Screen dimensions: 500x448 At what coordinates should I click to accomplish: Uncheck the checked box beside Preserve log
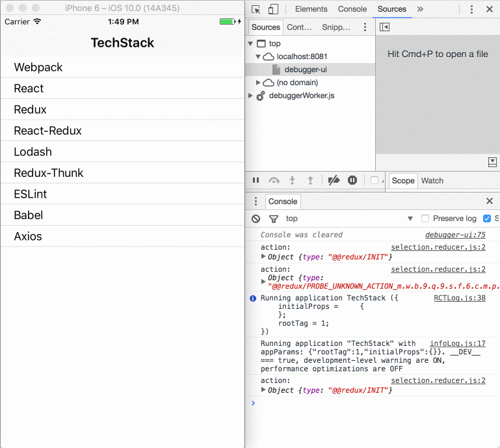(486, 218)
